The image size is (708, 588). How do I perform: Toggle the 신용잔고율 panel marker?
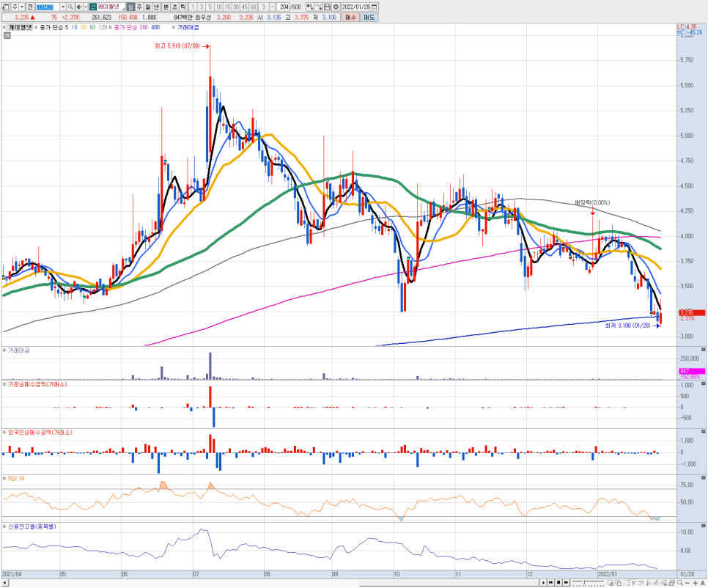coord(5,526)
